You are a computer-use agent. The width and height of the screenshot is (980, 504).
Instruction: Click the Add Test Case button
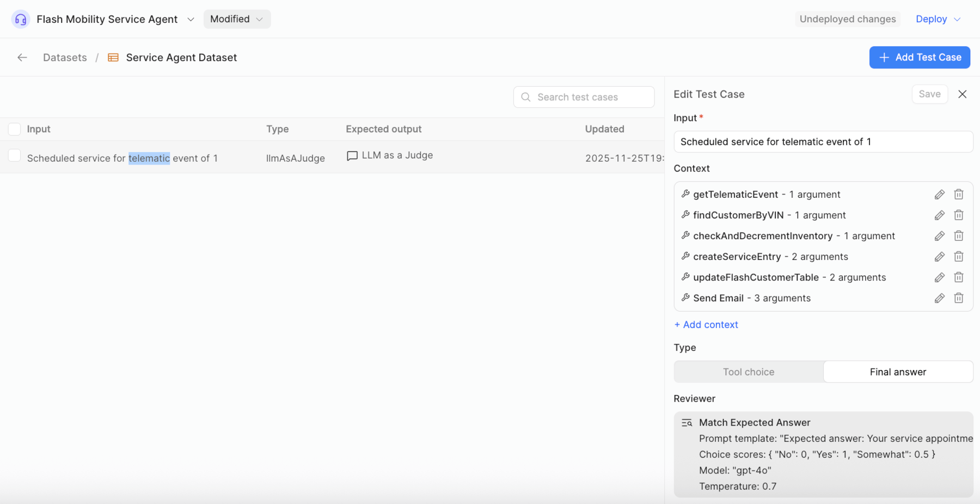tap(919, 57)
